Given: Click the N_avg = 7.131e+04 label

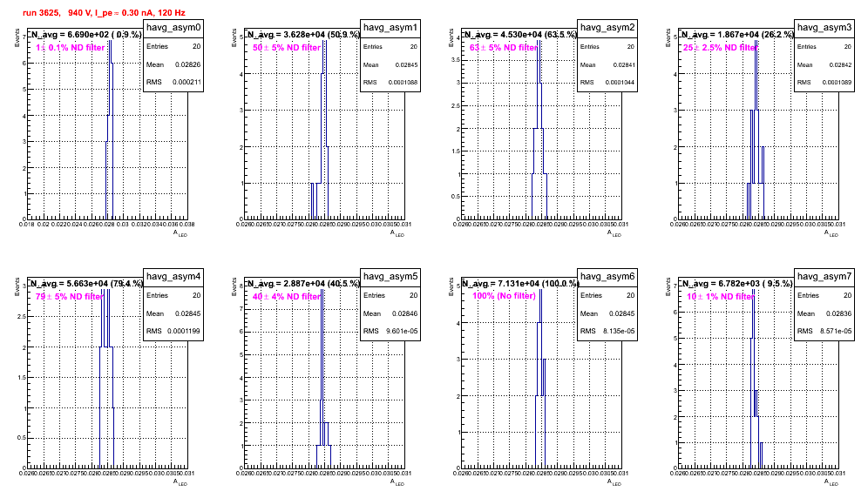Looking at the screenshot, I should click(x=521, y=283).
